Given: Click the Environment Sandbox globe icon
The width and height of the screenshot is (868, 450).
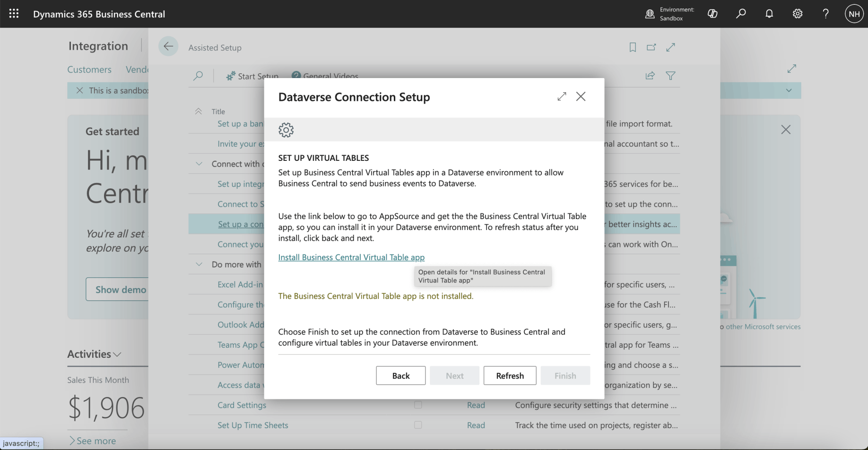Looking at the screenshot, I should click(650, 14).
